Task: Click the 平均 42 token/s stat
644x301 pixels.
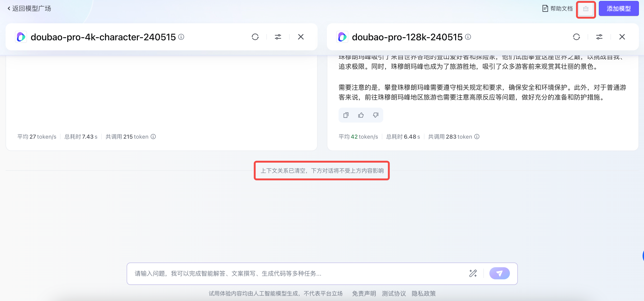Action: 358,137
